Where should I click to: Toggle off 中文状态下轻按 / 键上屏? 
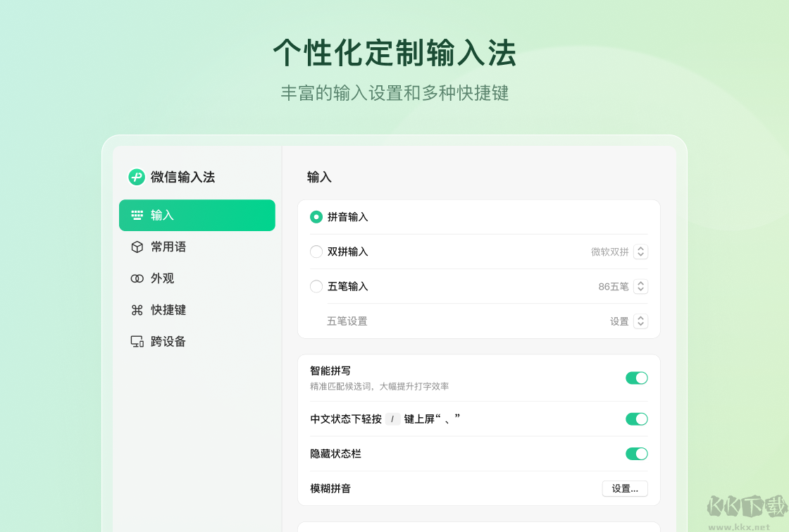(636, 419)
